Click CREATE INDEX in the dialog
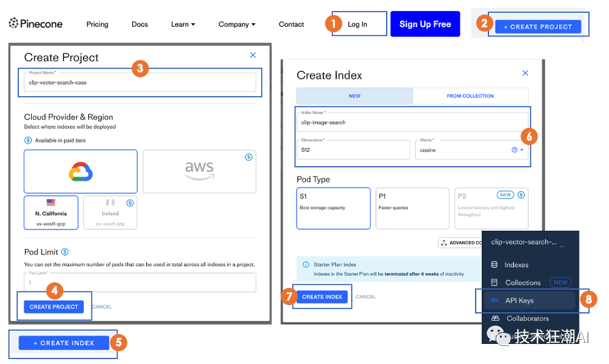 pyautogui.click(x=322, y=296)
